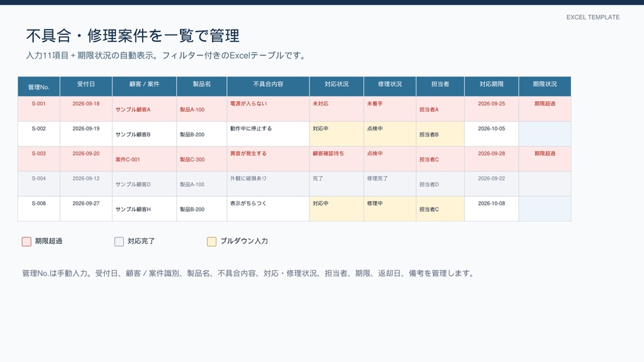Select the 製品C-300 cell
Viewport: 644px width, 362px height.
[202, 159]
